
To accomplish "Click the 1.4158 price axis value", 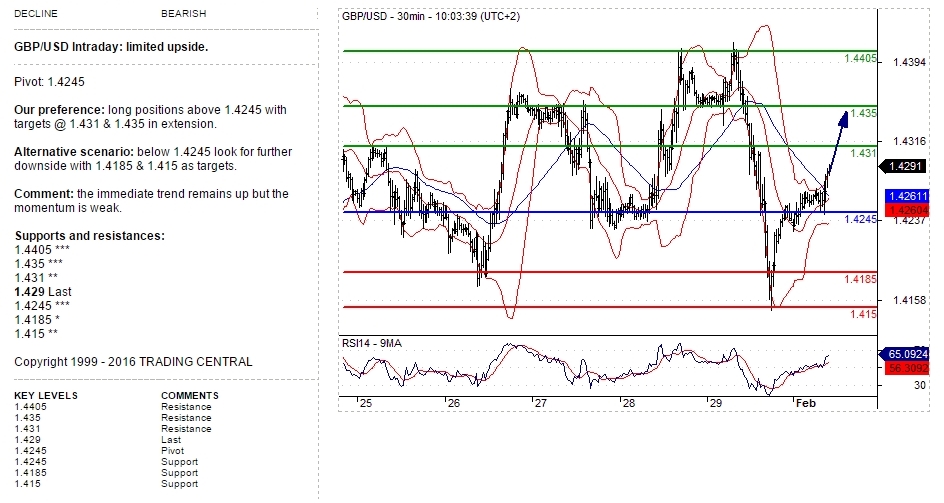I will click(x=910, y=300).
